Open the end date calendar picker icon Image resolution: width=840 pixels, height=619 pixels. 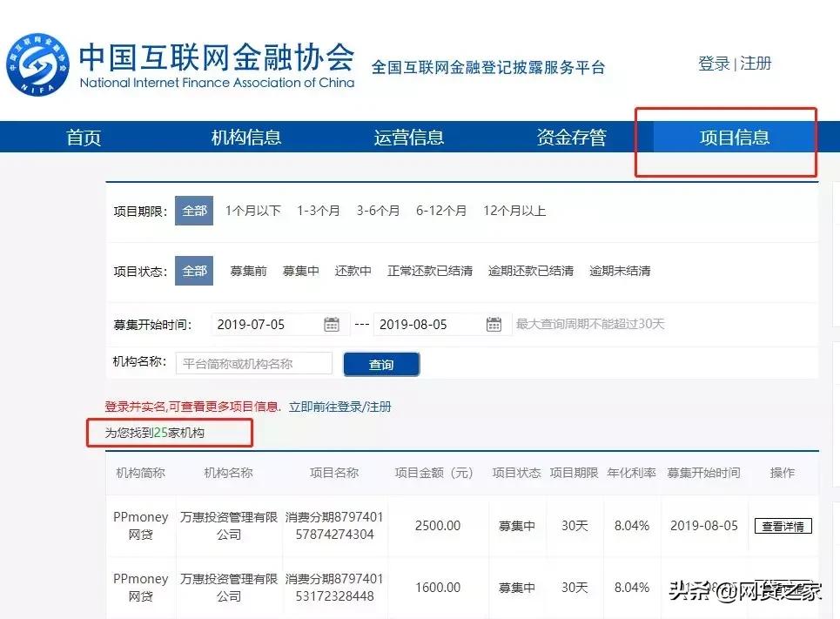click(x=494, y=323)
